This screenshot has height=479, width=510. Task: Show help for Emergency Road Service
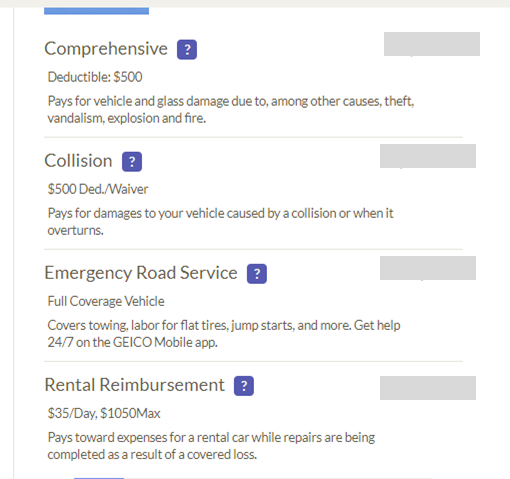[257, 274]
